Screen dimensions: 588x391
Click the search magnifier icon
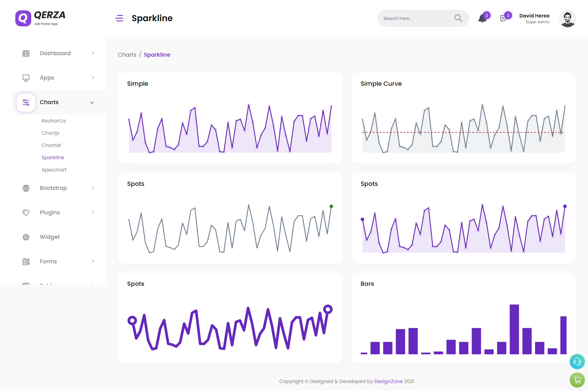tap(458, 18)
